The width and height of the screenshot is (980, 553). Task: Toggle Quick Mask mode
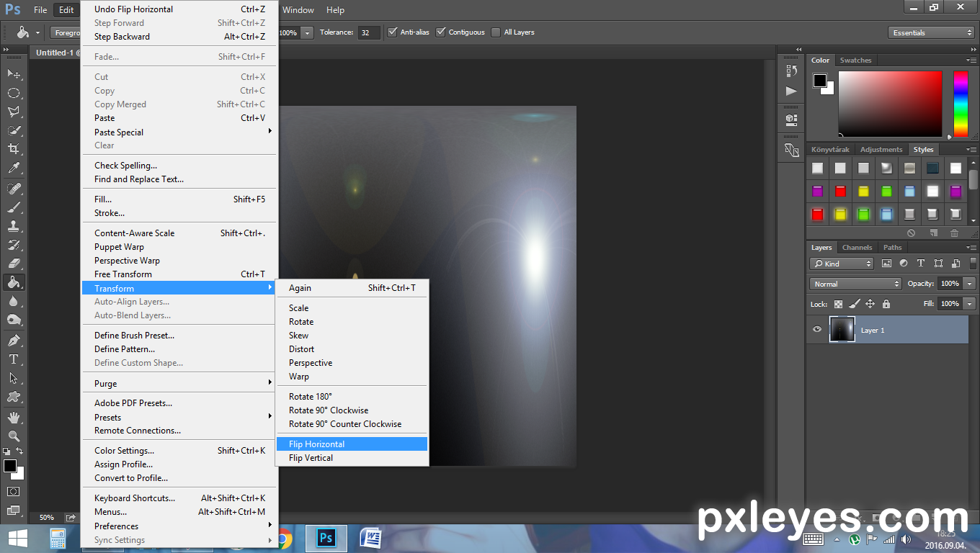click(14, 491)
